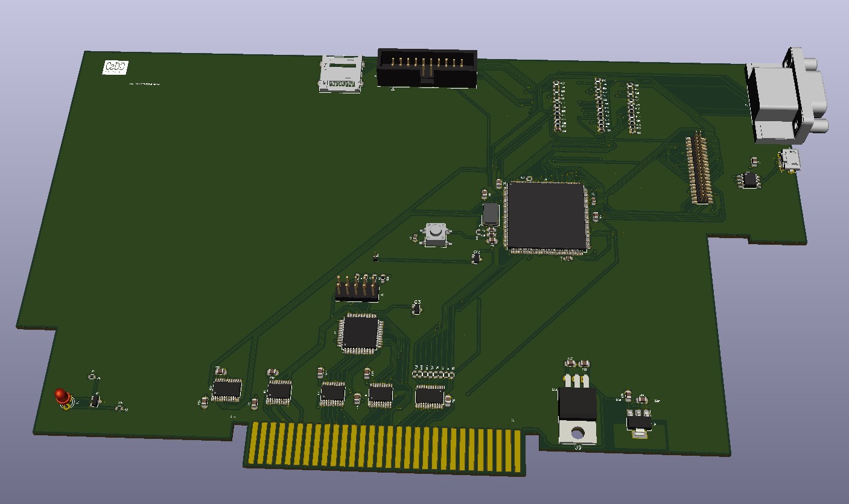
Task: Select the black 2x5 pin header above microcontroller
Action: [x=357, y=289]
